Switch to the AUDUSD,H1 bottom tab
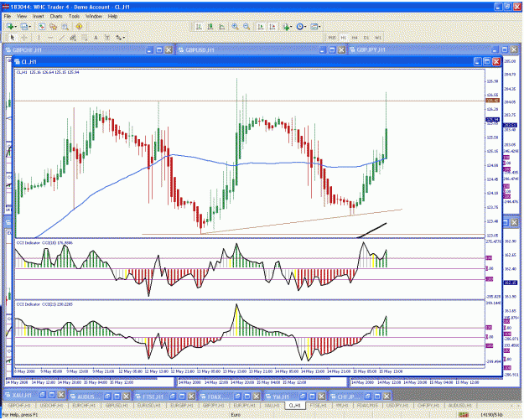The image size is (524, 420). [x=459, y=405]
